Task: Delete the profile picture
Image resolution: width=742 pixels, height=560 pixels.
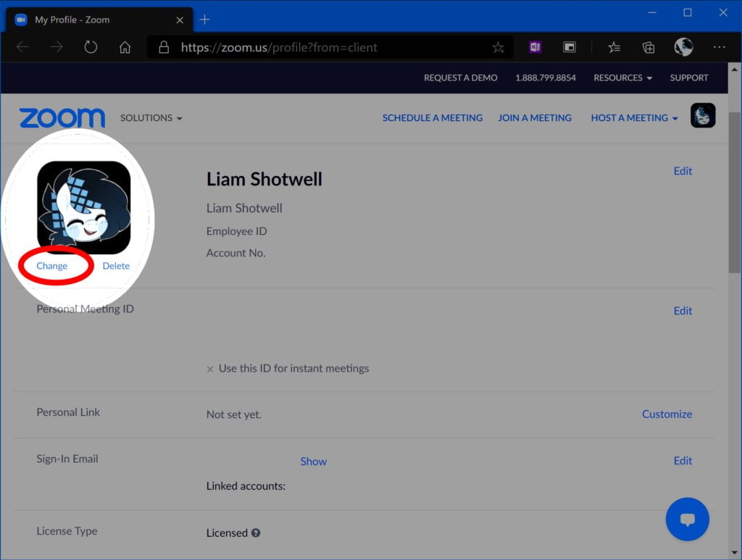Action: coord(116,266)
